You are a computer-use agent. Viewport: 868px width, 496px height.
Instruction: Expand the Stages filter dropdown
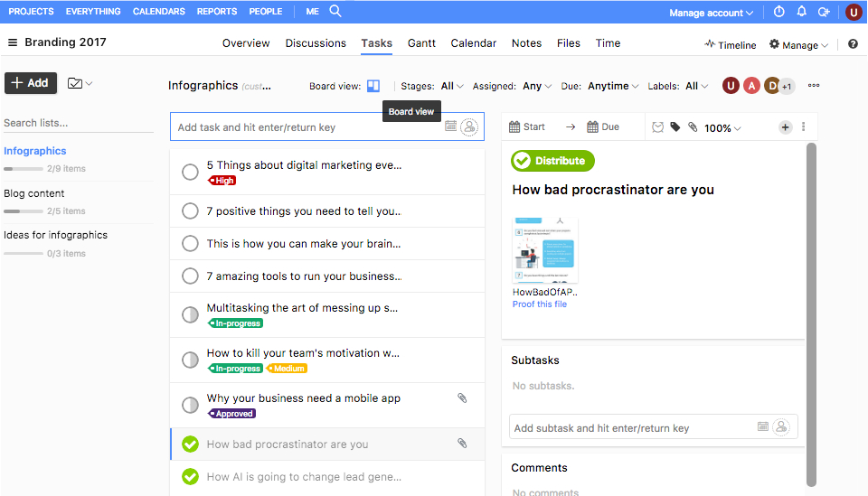[451, 86]
